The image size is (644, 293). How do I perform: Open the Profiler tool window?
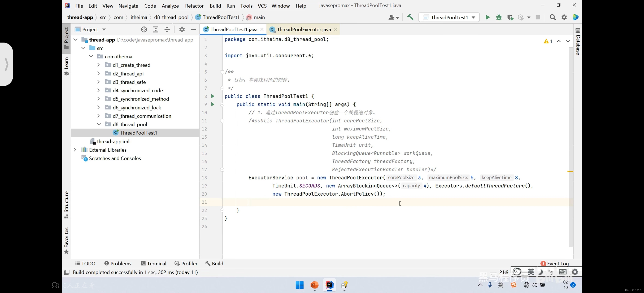(x=186, y=263)
